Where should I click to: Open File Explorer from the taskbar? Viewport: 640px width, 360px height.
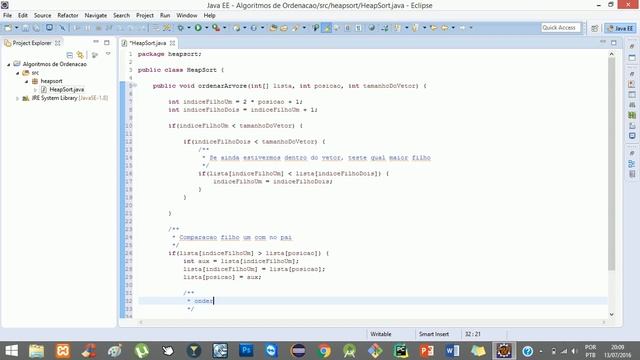36,351
